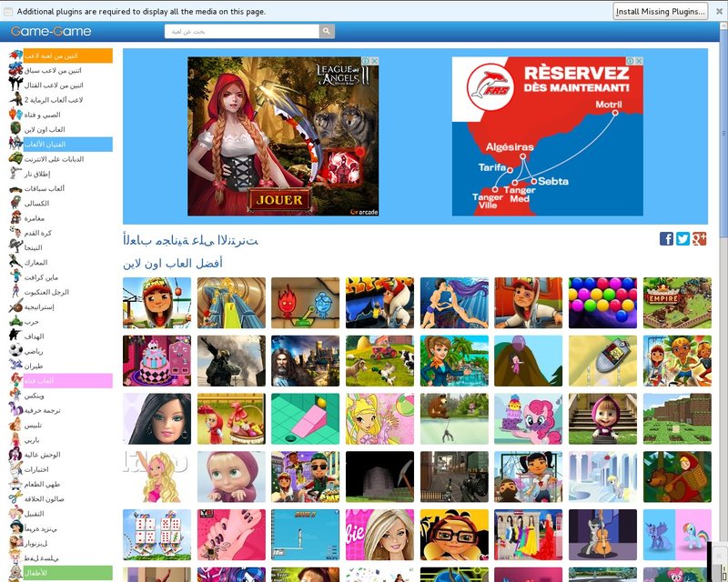728x582 pixels.
Task: Click the Install Missing Plugins button
Action: (661, 11)
